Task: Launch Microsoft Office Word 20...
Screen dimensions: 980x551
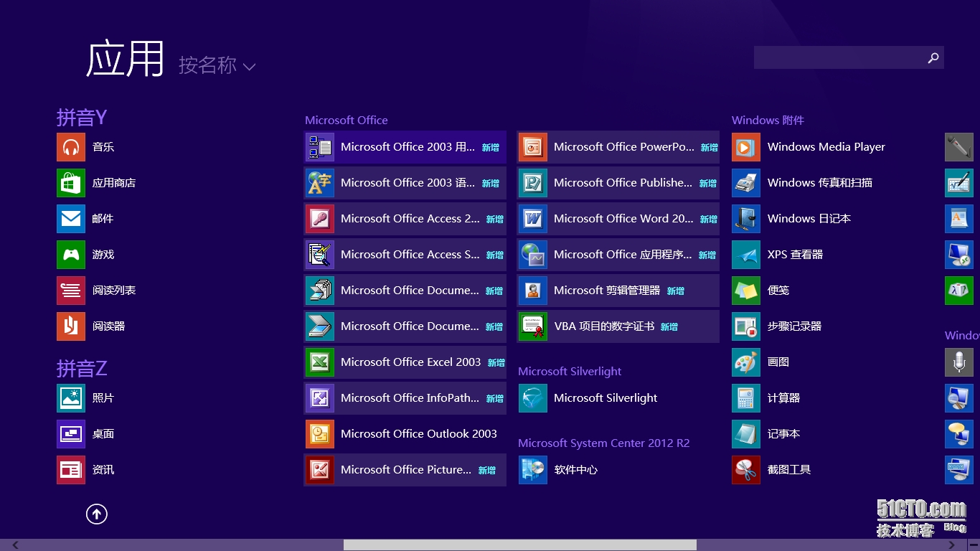Action: [x=618, y=219]
